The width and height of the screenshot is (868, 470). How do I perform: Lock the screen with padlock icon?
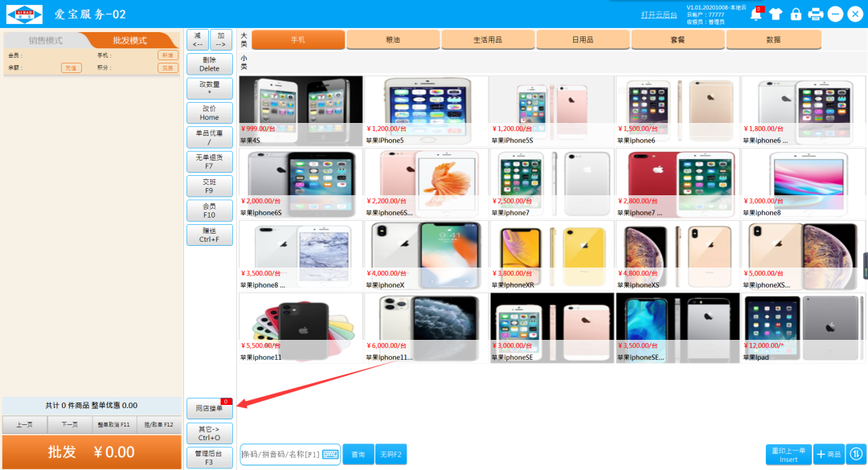coord(796,14)
